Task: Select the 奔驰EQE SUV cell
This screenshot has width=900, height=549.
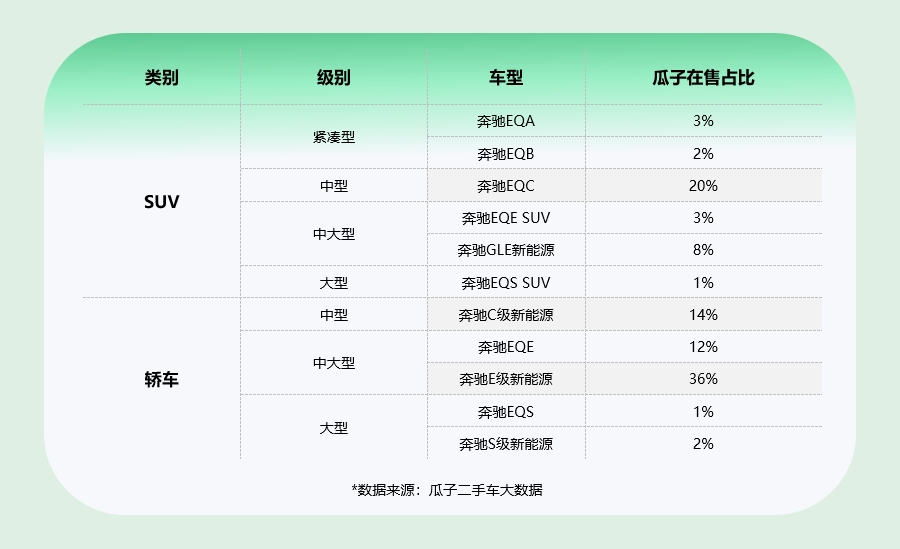Action: click(x=506, y=218)
